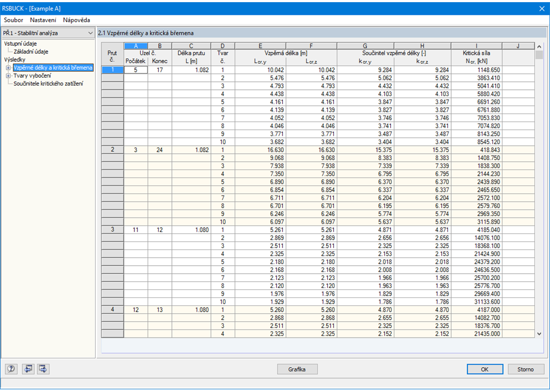This screenshot has height=392, width=550.
Task: Confirm with the OK button
Action: (485, 369)
